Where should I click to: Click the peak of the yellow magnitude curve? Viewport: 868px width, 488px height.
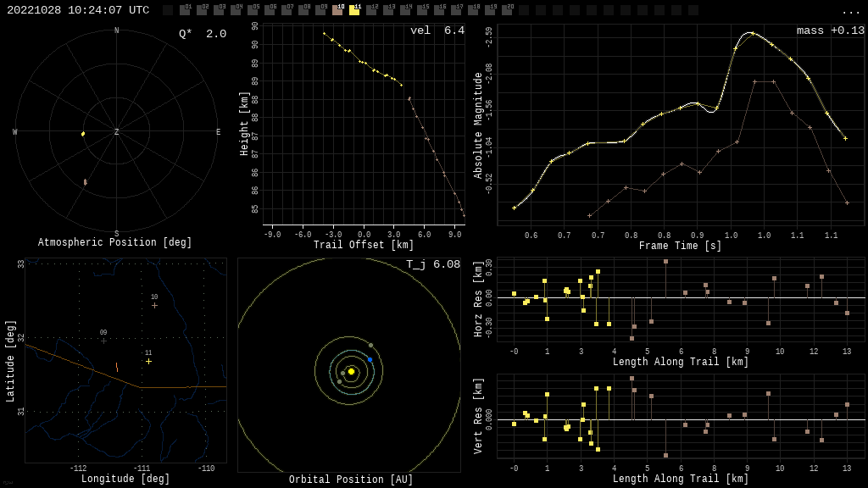[752, 33]
